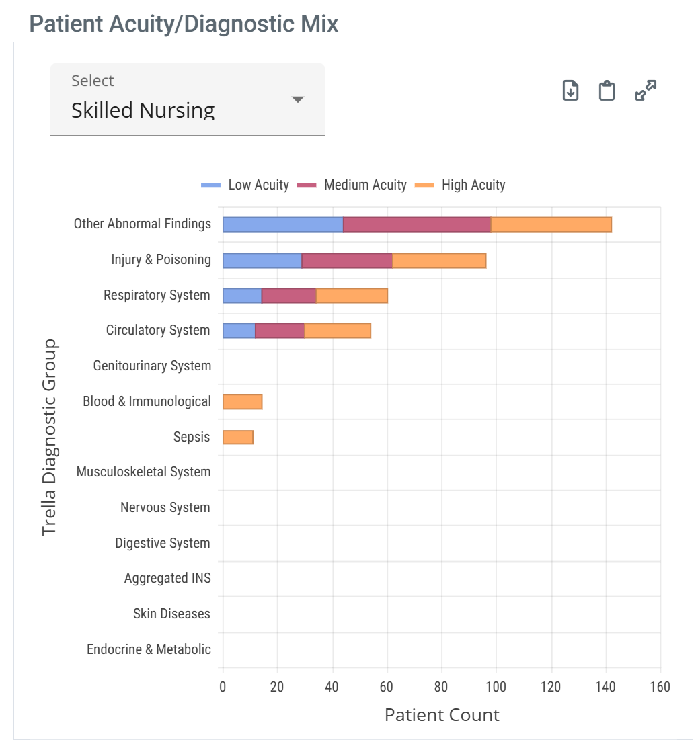Click High Acuity bar of Circulatory System
This screenshot has width=700, height=748.
click(x=338, y=331)
